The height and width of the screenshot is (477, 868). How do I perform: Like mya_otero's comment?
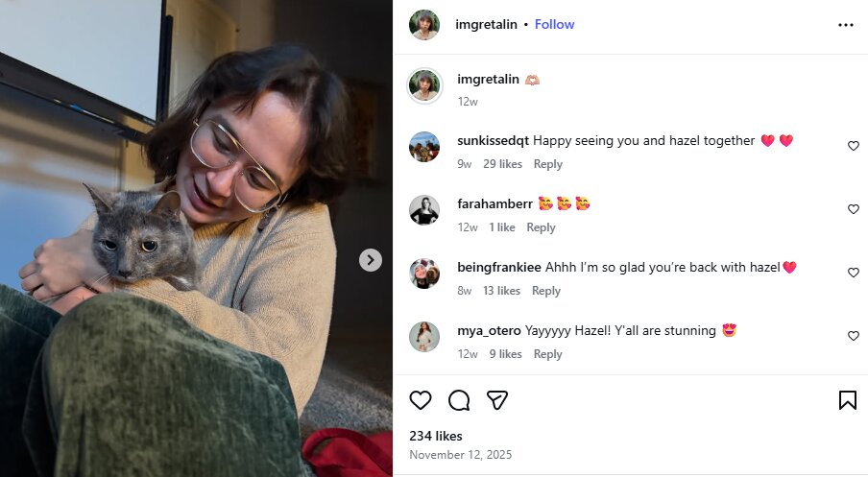click(853, 336)
